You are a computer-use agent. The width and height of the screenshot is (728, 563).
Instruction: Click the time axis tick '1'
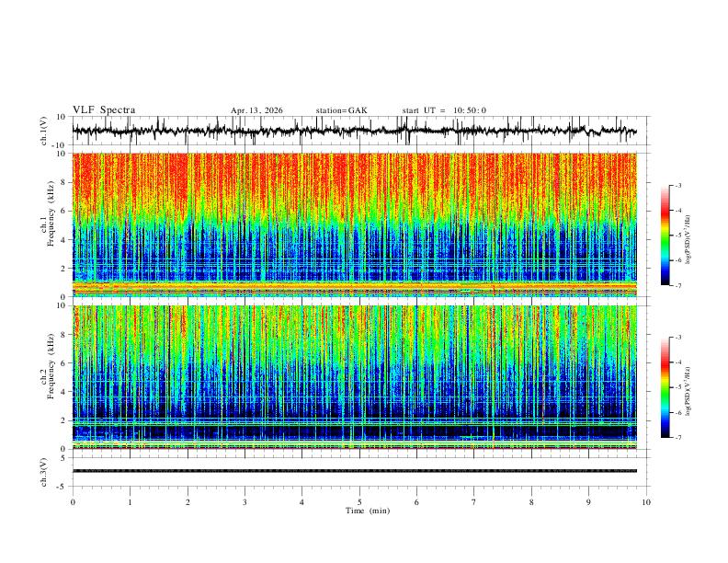tap(130, 502)
